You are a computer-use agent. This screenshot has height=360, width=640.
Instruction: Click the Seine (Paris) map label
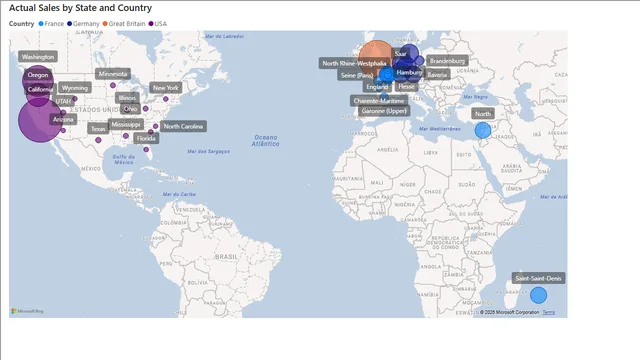click(x=357, y=75)
